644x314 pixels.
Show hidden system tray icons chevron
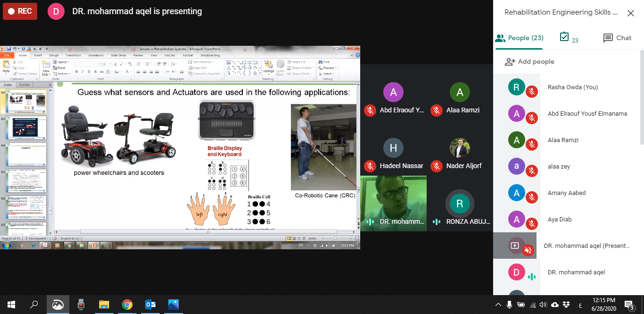coord(498,305)
